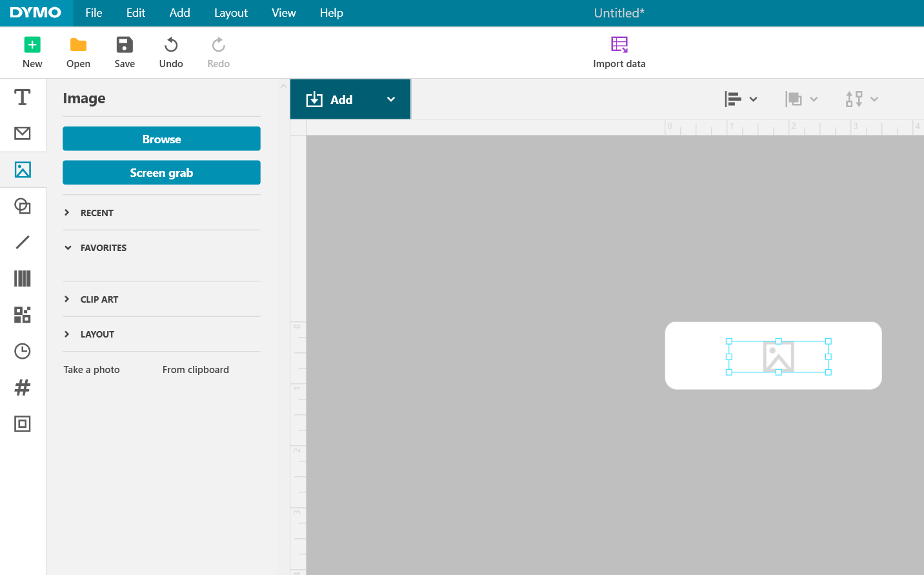Select the Text tool
924x575 pixels.
coord(23,97)
